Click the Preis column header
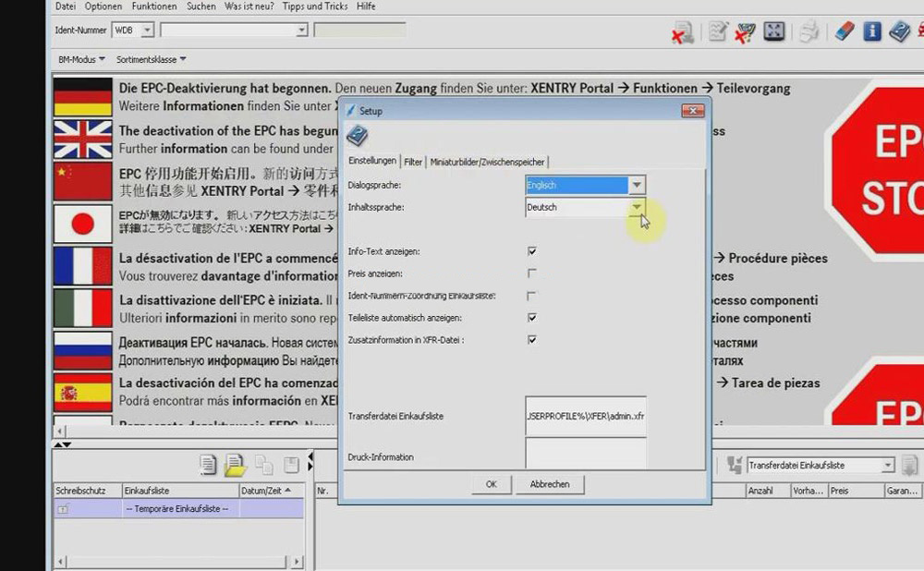 tap(857, 491)
